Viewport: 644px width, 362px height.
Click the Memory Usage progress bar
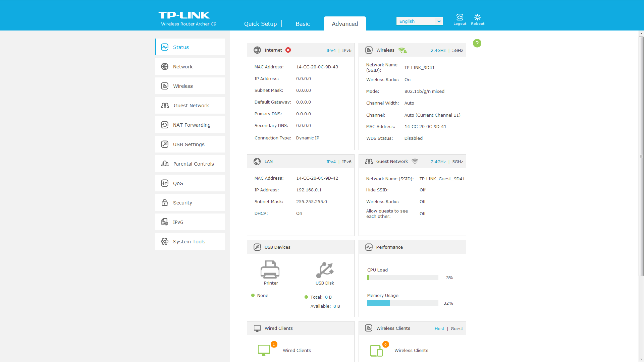click(402, 303)
